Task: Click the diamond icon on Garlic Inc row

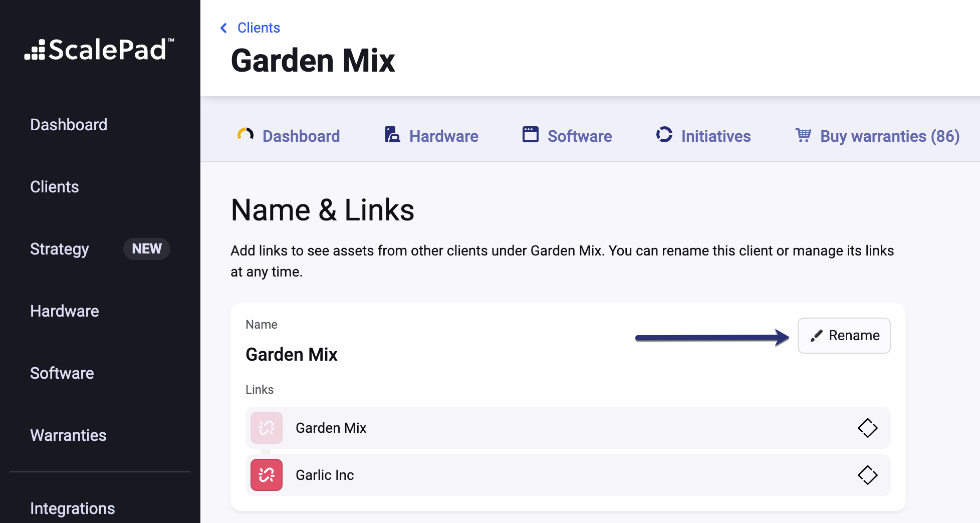Action: (867, 475)
